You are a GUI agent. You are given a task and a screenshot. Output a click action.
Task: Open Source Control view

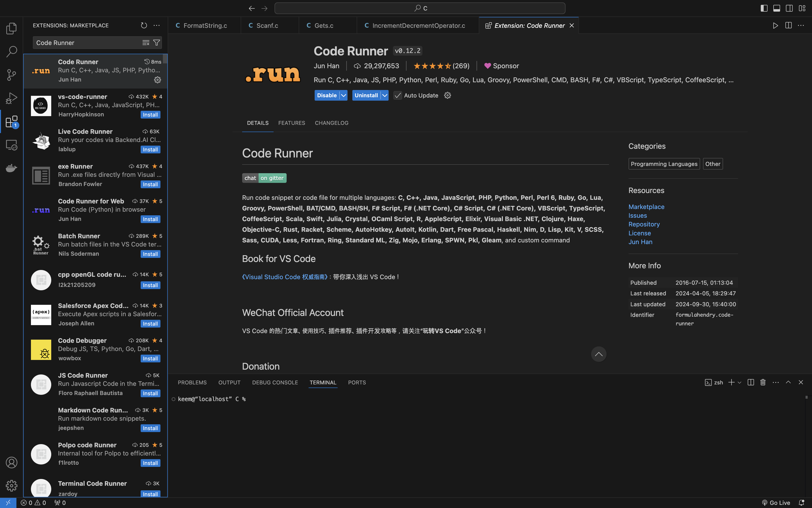pos(11,75)
